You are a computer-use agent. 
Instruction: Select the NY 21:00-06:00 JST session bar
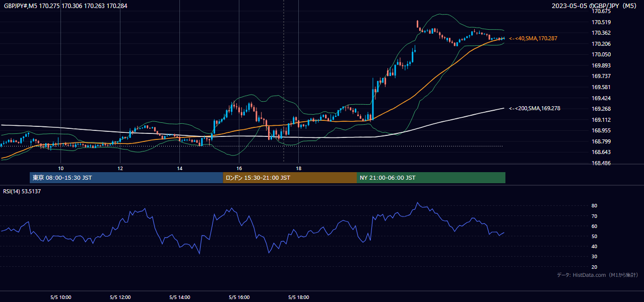point(431,178)
